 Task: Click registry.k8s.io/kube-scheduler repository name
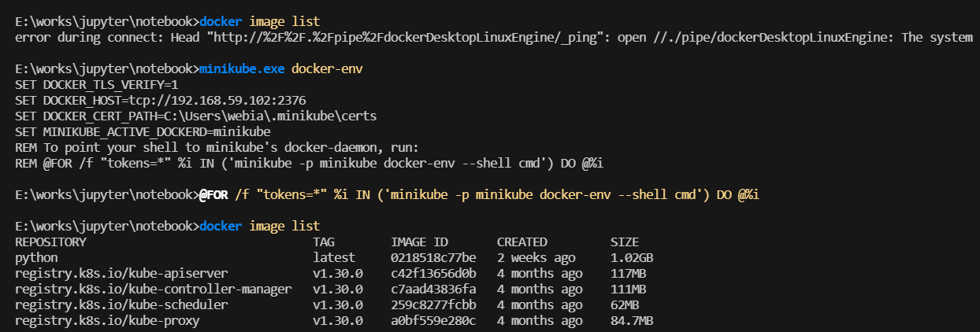[121, 305]
